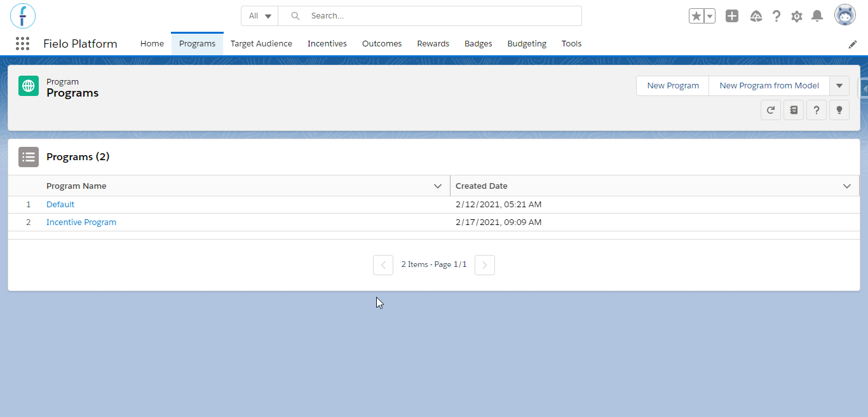Click the New Program button

[673, 86]
